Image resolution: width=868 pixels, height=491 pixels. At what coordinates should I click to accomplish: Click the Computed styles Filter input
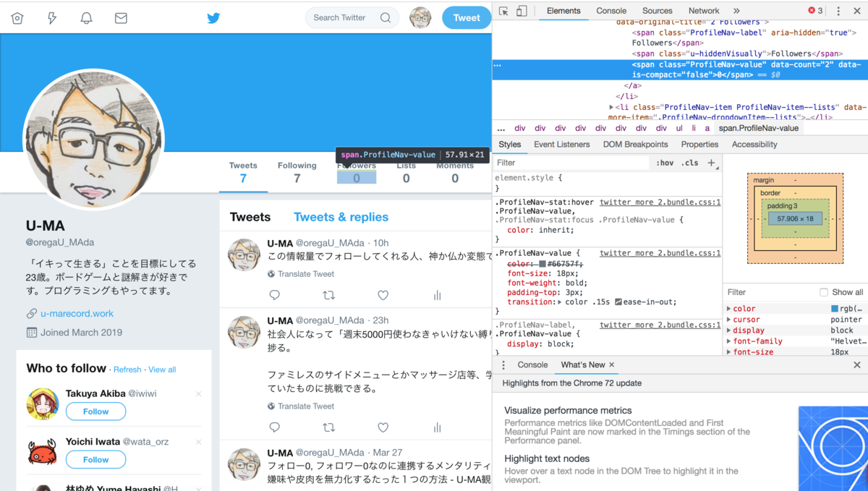pos(770,292)
